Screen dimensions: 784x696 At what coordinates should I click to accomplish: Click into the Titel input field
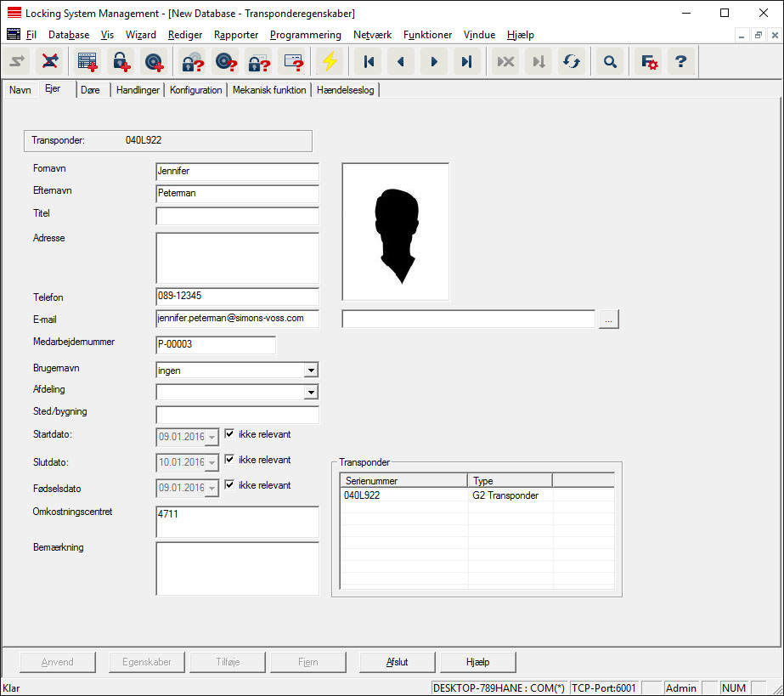click(x=237, y=216)
